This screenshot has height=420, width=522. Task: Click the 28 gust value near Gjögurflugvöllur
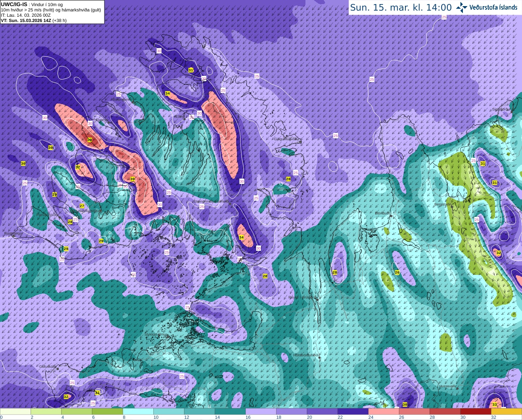[x=288, y=179]
